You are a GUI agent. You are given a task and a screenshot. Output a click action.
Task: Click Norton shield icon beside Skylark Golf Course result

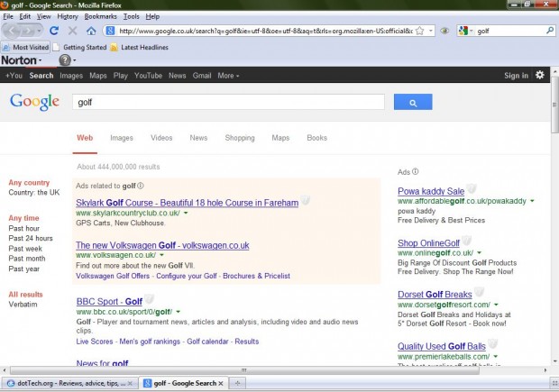(x=305, y=200)
